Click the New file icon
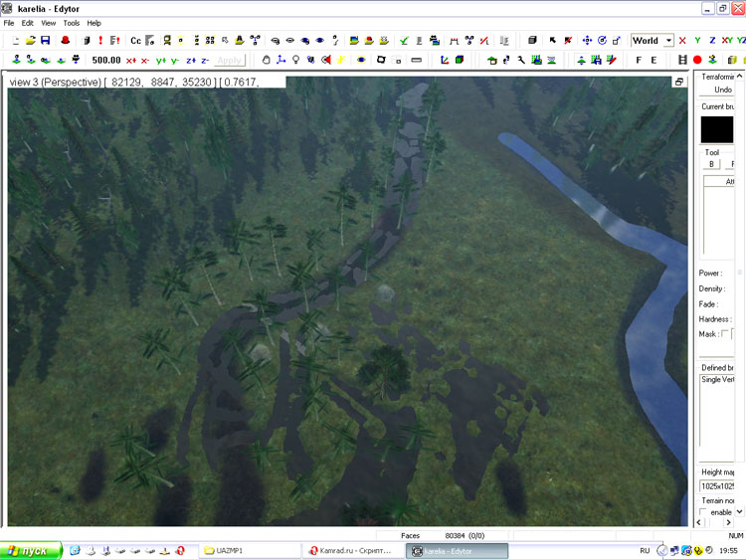The height and width of the screenshot is (560, 746). (x=14, y=41)
